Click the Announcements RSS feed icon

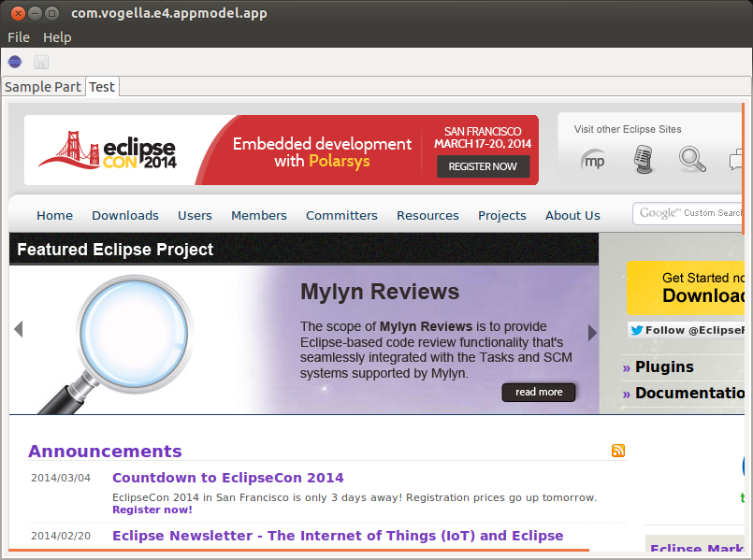pyautogui.click(x=618, y=451)
